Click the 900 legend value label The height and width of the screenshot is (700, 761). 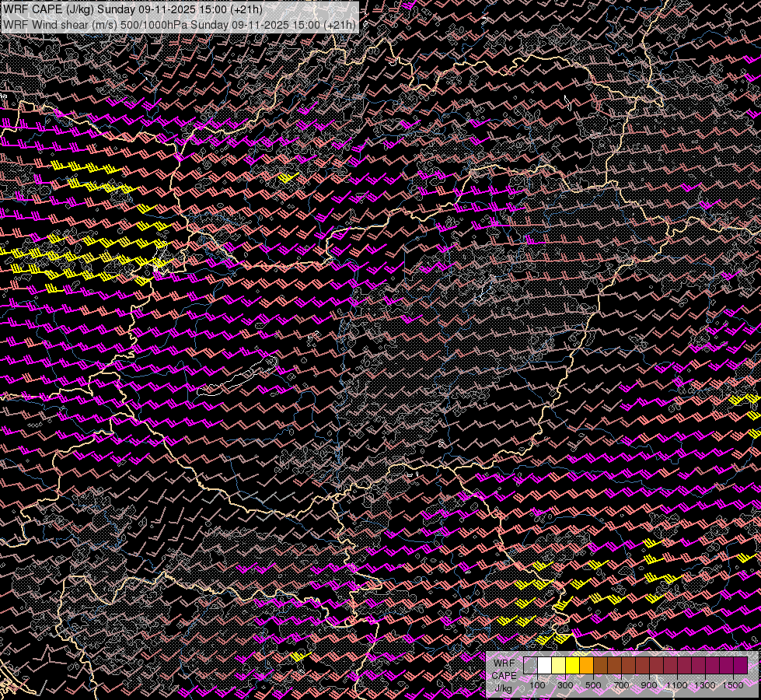click(x=649, y=685)
